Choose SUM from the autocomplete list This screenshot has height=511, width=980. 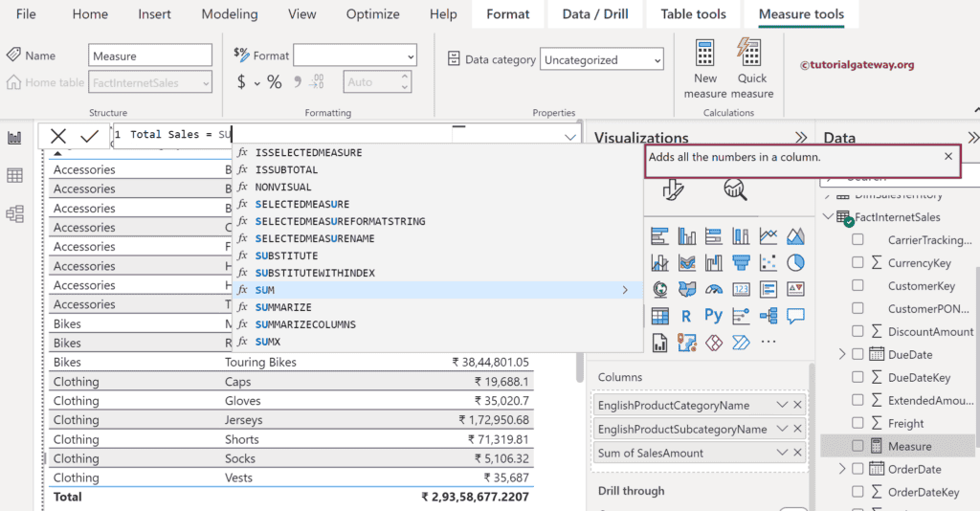pos(437,290)
